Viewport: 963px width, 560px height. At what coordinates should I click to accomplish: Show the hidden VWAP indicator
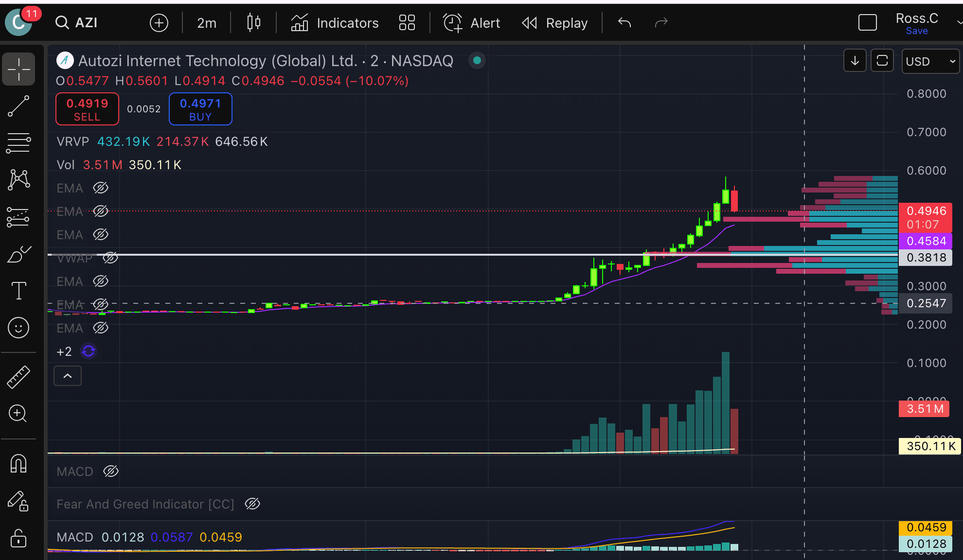coord(110,258)
